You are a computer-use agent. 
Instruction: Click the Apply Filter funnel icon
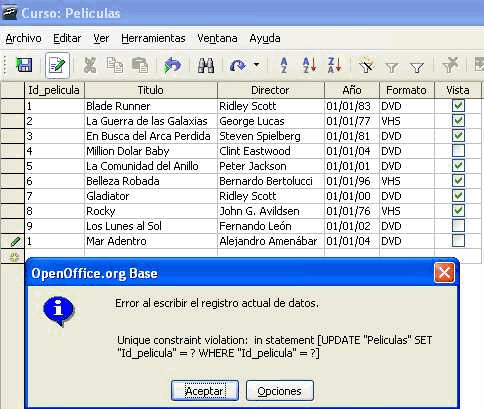(x=391, y=68)
